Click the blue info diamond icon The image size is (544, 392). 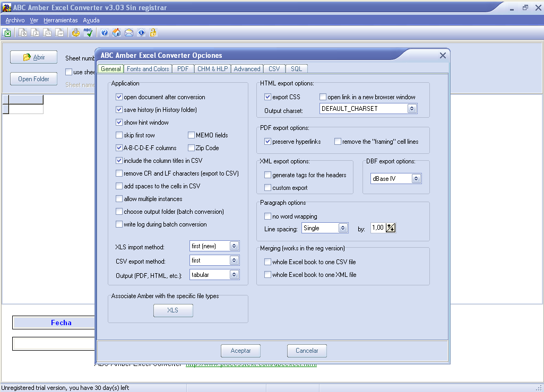[141, 32]
